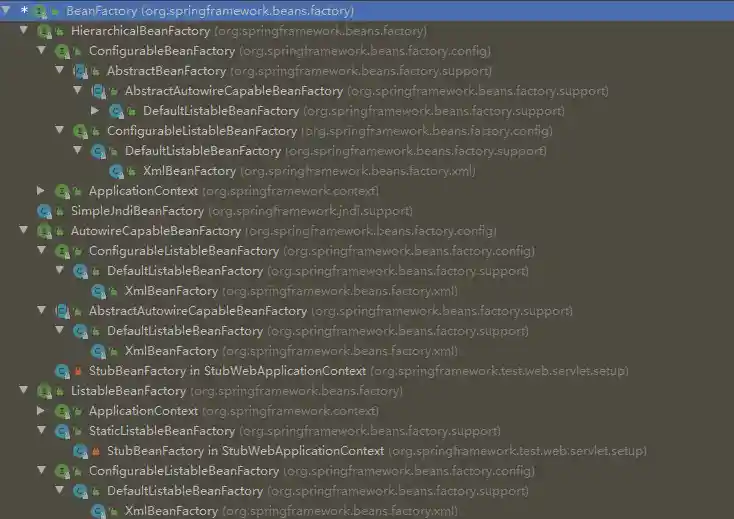Expand ApplicationContext under HierarchicalBeanFactory

41,190
